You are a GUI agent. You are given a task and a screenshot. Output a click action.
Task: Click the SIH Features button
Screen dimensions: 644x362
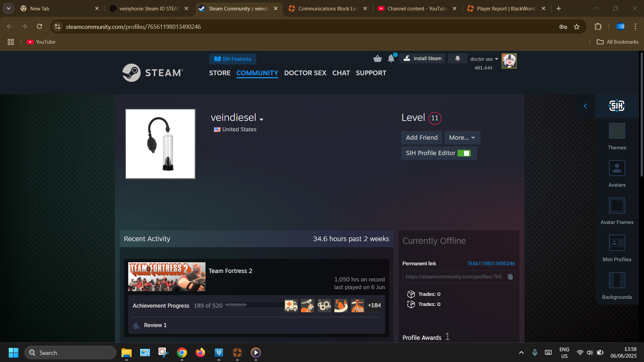pyautogui.click(x=233, y=59)
